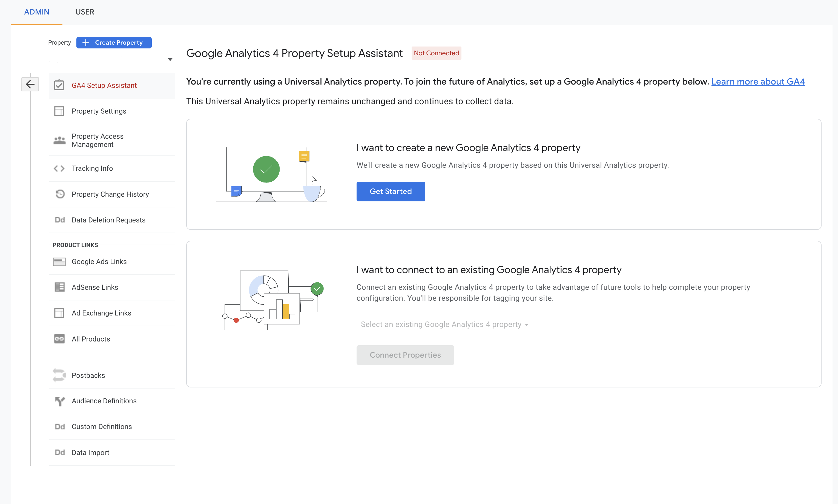The width and height of the screenshot is (838, 504).
Task: Click the Not Connected status badge
Action: (436, 53)
